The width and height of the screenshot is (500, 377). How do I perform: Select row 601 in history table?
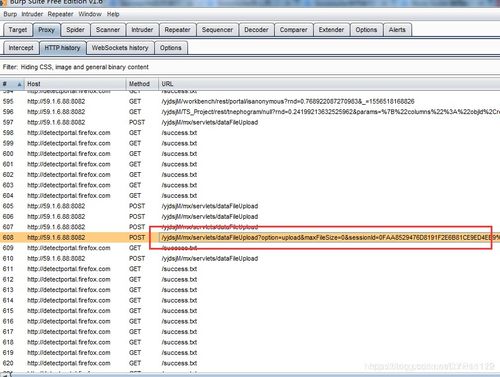[x=250, y=164]
